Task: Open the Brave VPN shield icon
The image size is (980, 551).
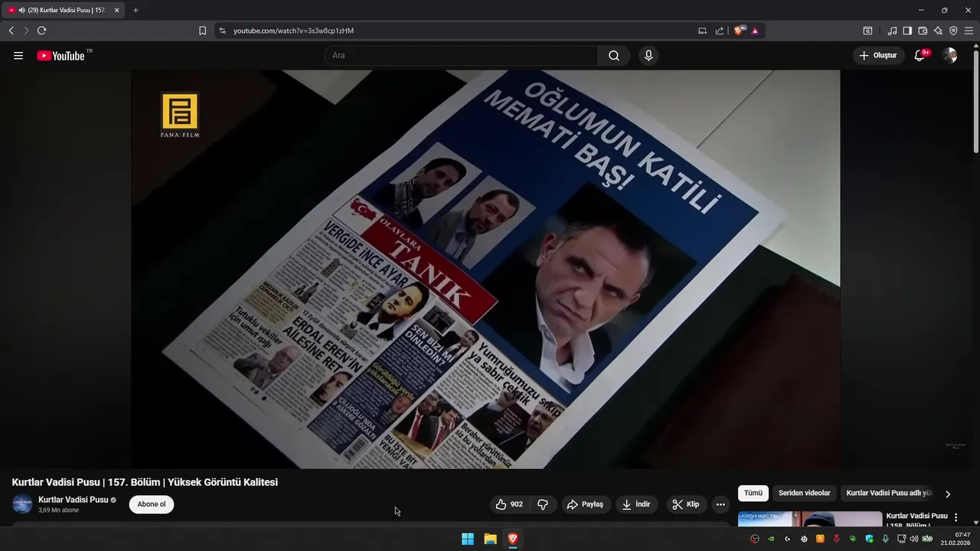Action: pyautogui.click(x=953, y=31)
